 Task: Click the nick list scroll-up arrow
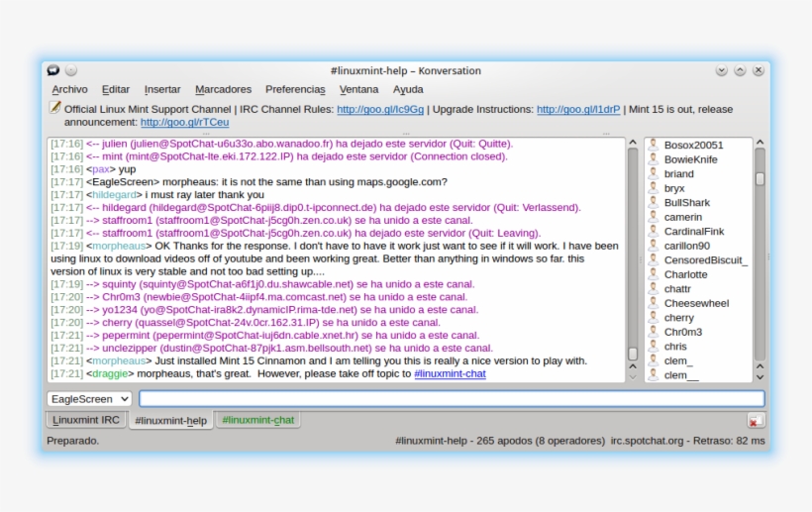[760, 142]
